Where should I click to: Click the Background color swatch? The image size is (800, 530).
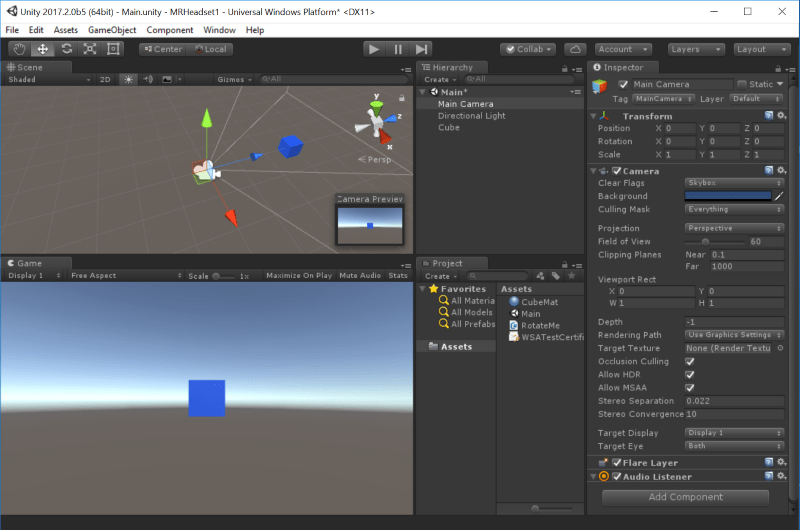728,196
